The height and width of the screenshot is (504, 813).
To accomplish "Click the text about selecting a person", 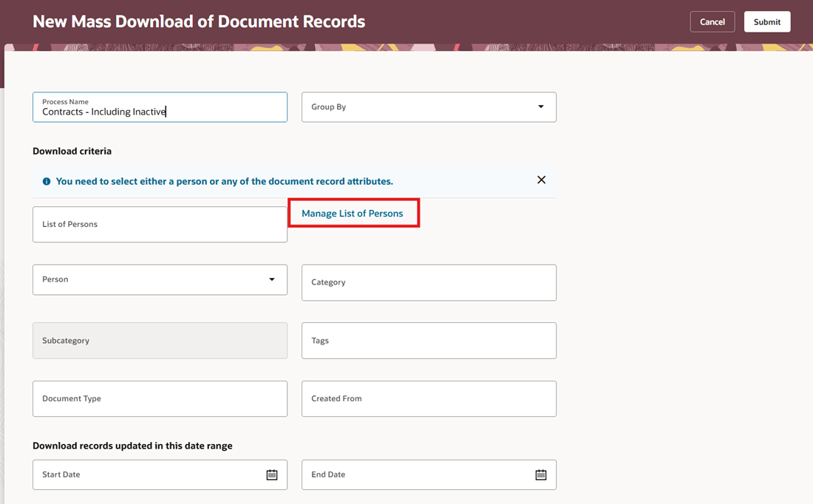I will coord(225,182).
